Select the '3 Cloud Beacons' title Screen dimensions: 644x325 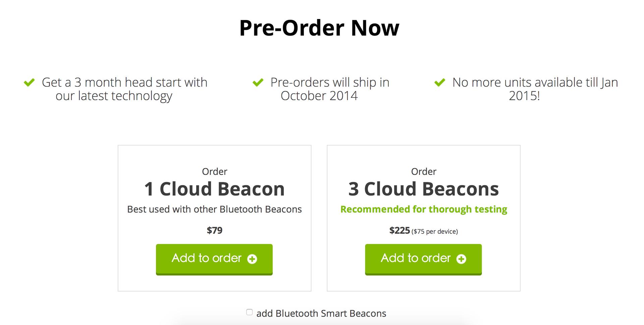[423, 189]
